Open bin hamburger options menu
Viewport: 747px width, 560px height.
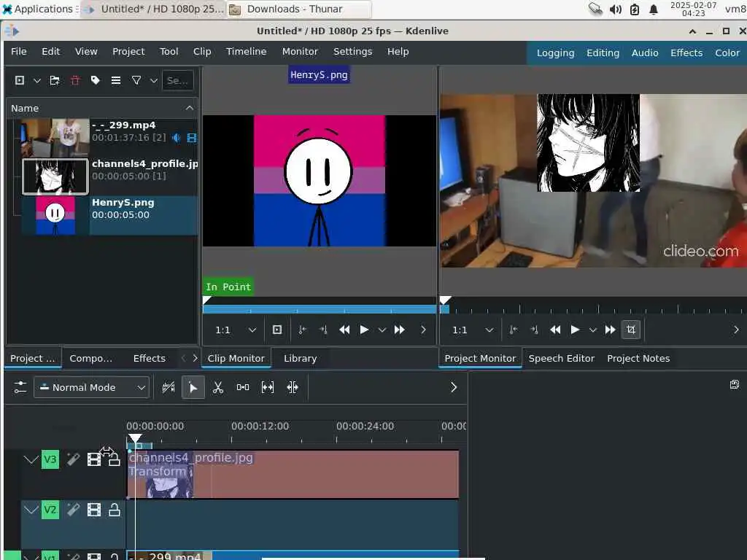116,80
